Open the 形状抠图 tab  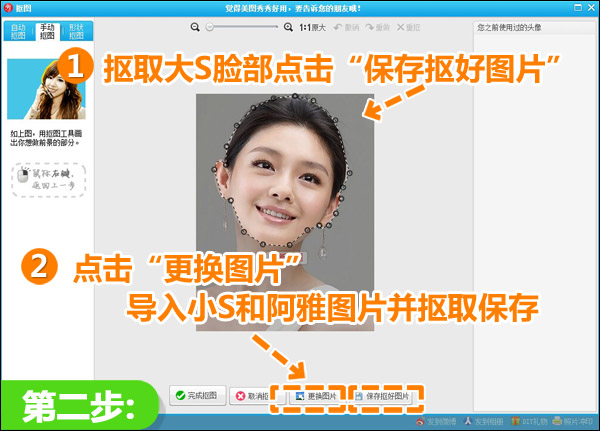tap(76, 31)
